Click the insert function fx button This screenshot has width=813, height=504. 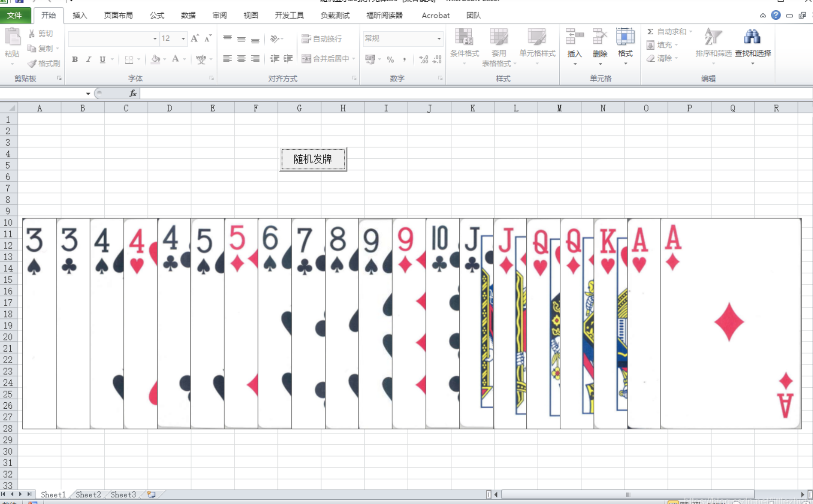point(133,93)
